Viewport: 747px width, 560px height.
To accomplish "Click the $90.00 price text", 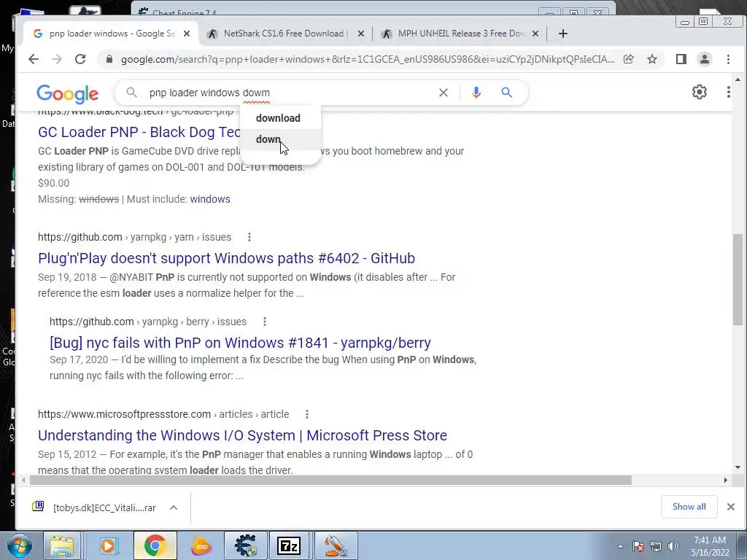I will pyautogui.click(x=54, y=183).
